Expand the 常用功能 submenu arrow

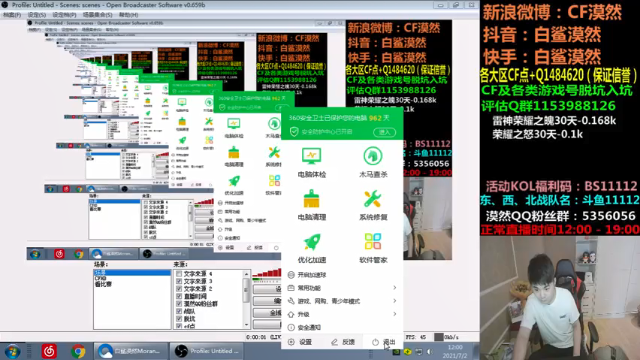point(395,288)
